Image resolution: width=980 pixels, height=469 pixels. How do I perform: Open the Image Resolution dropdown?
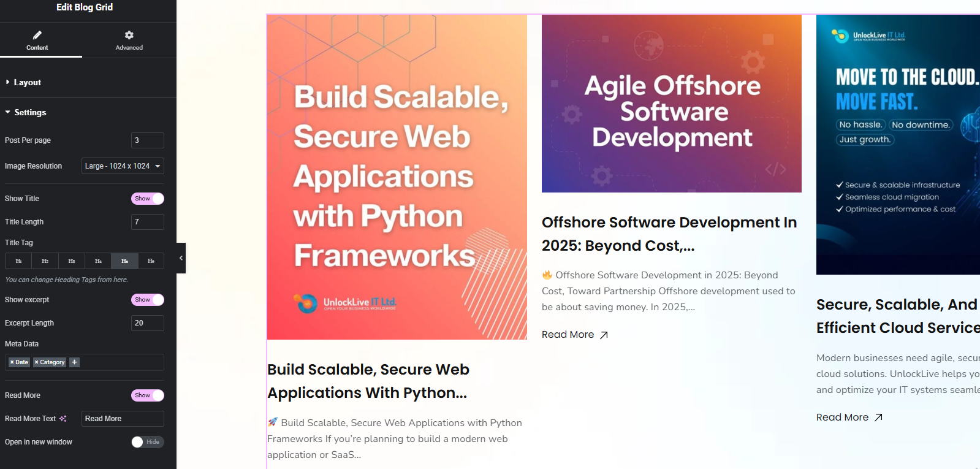pyautogui.click(x=123, y=166)
